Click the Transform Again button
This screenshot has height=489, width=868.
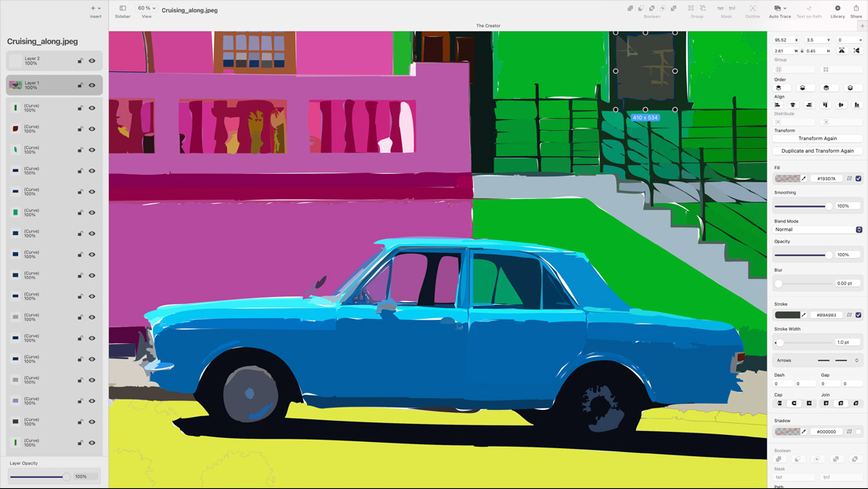[x=818, y=139]
